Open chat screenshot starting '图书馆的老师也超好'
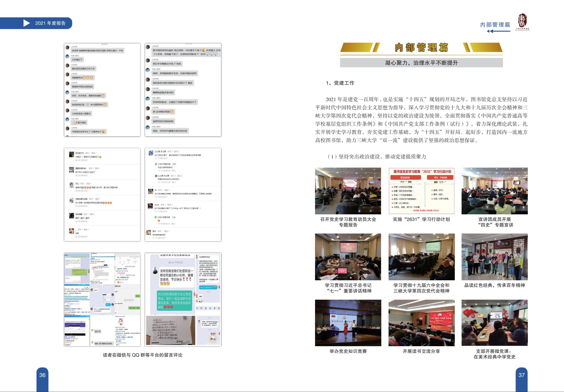The height and width of the screenshot is (392, 564). (x=183, y=90)
